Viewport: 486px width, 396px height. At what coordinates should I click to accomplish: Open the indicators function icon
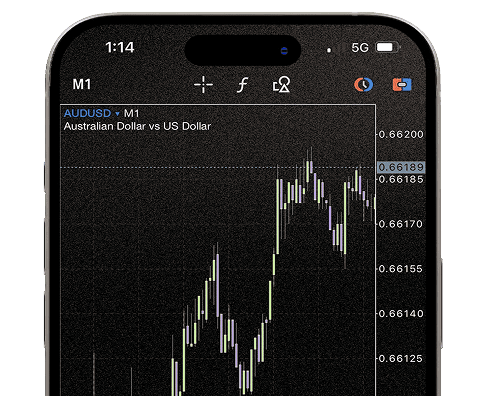pyautogui.click(x=242, y=85)
